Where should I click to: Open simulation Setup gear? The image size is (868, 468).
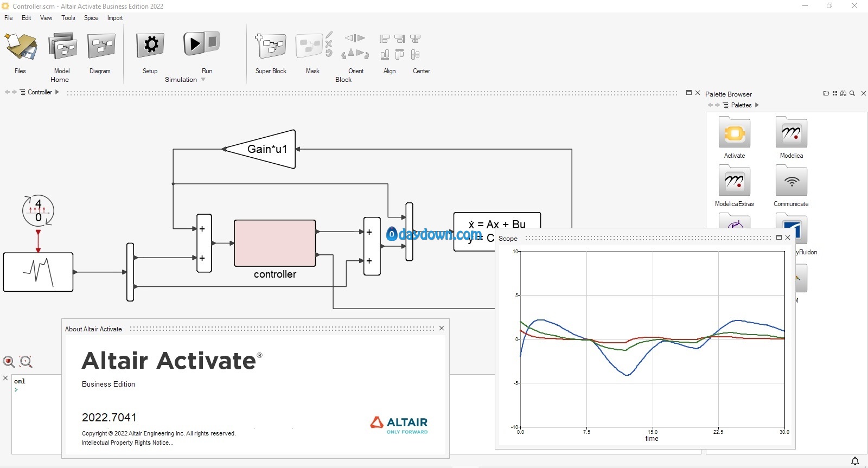click(x=150, y=46)
